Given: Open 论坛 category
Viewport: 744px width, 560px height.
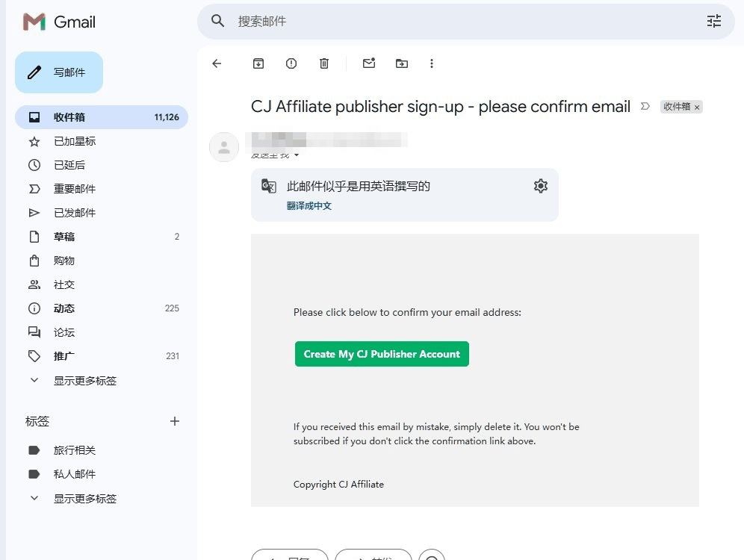Looking at the screenshot, I should coord(102,332).
